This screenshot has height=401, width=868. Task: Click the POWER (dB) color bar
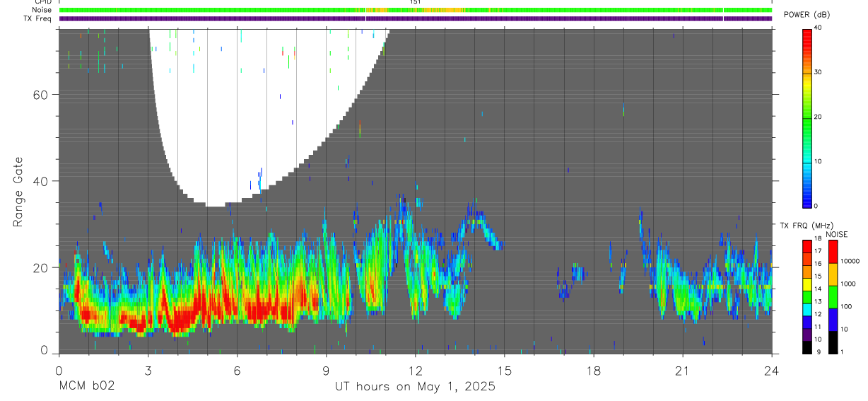[807, 117]
